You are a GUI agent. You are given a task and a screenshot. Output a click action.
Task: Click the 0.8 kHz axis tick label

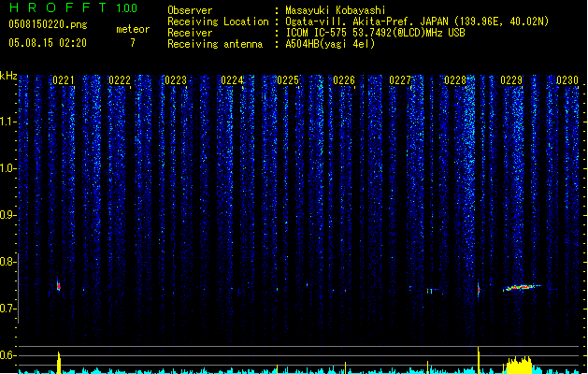[x=7, y=262]
